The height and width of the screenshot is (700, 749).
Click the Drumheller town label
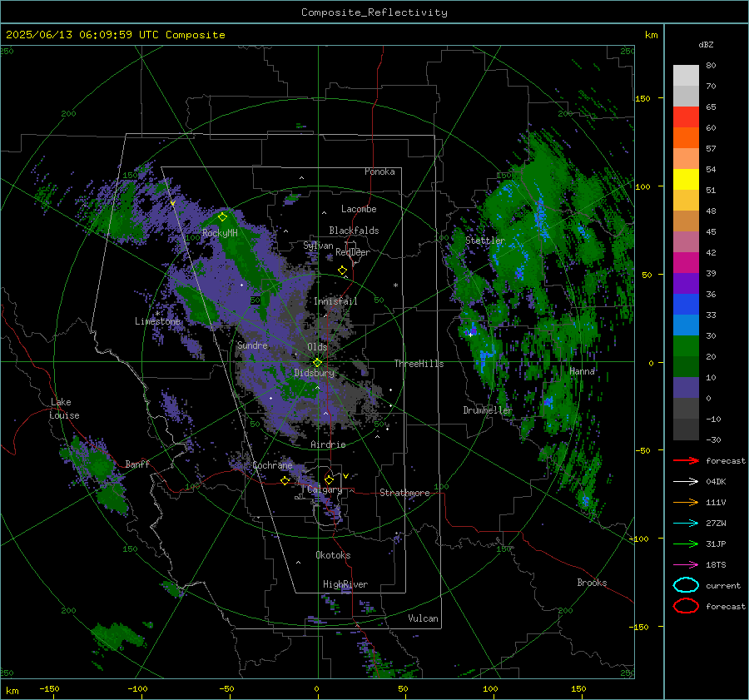tap(488, 410)
